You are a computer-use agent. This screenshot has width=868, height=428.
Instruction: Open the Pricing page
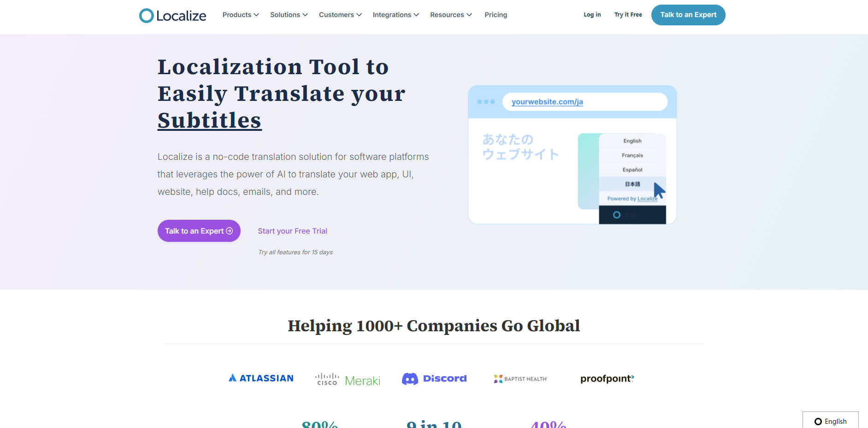(x=496, y=15)
